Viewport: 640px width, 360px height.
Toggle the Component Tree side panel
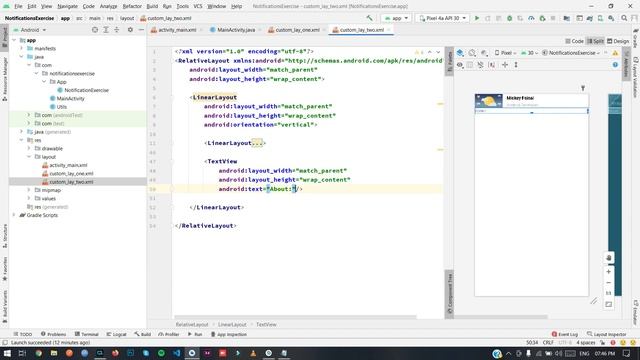click(x=449, y=294)
